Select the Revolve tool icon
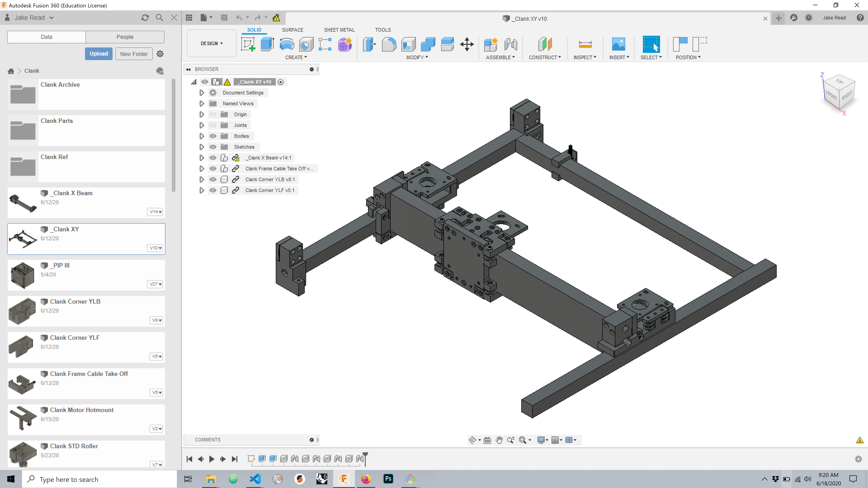868x488 pixels. click(x=287, y=44)
